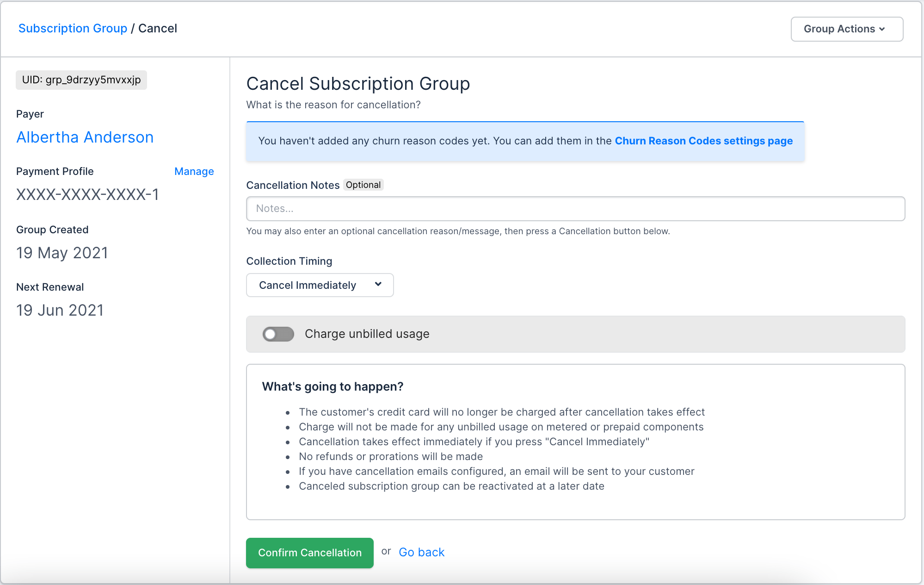
Task: Click the Next Renewal date 19 Jun 2021
Action: point(60,311)
